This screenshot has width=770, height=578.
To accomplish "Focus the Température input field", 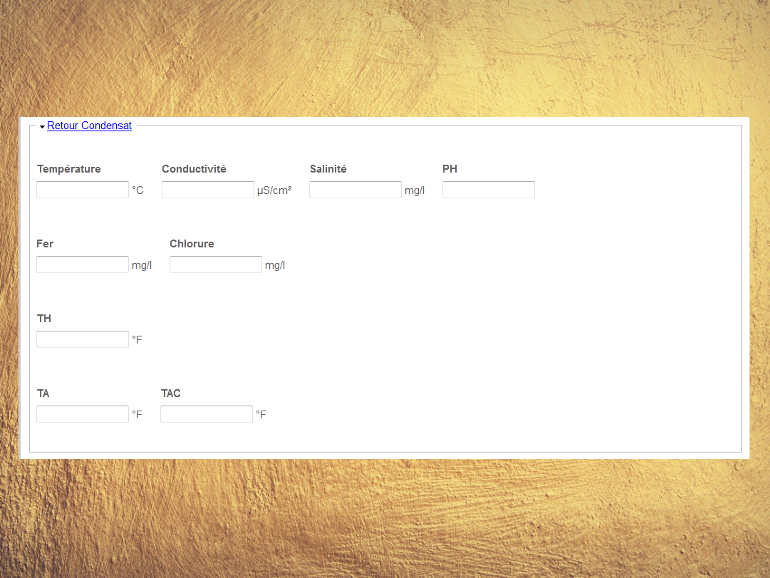I will [x=82, y=190].
